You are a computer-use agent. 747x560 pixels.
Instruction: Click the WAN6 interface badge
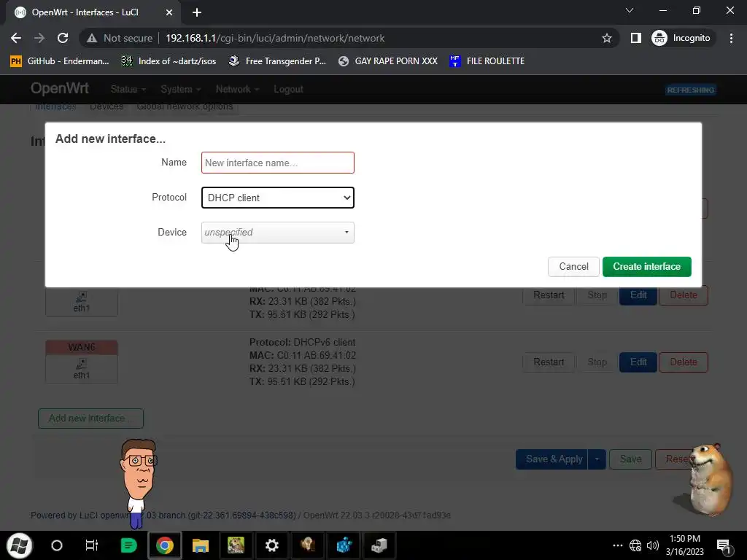(x=82, y=347)
